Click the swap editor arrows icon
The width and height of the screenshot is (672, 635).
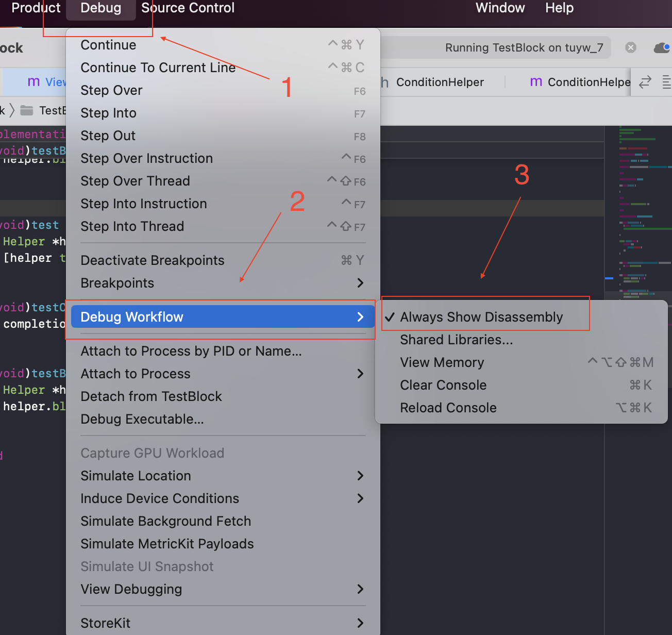click(645, 82)
